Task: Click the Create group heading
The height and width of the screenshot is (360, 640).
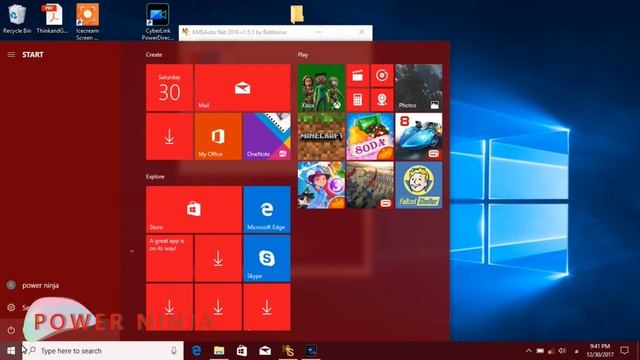Action: point(154,55)
